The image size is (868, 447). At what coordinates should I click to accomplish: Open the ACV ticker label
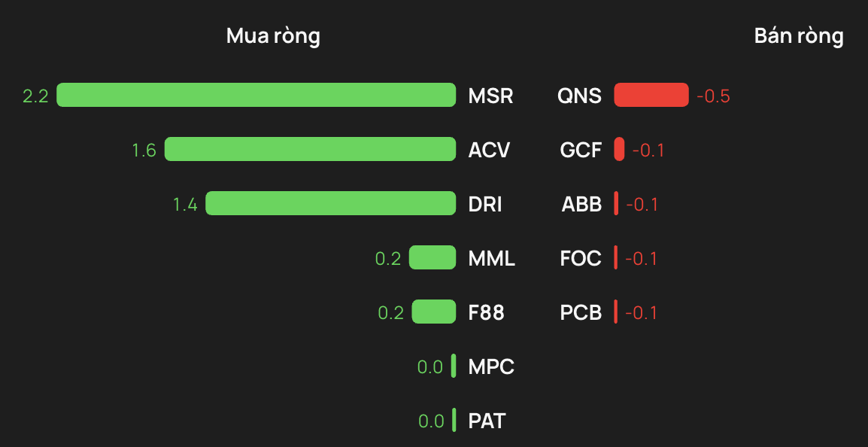click(490, 150)
